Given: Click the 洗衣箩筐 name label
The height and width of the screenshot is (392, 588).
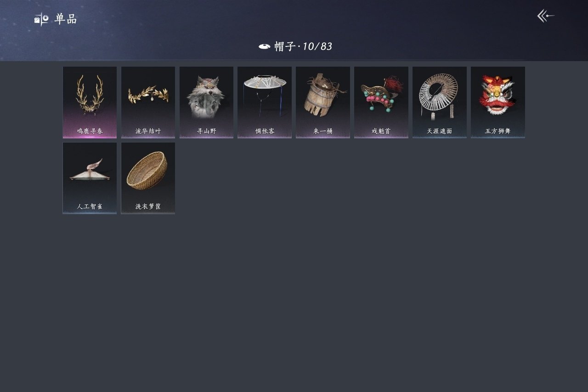Looking at the screenshot, I should 148,207.
